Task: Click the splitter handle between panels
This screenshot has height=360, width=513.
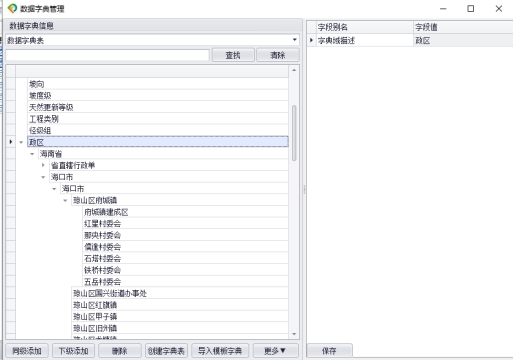Action: coord(304,189)
